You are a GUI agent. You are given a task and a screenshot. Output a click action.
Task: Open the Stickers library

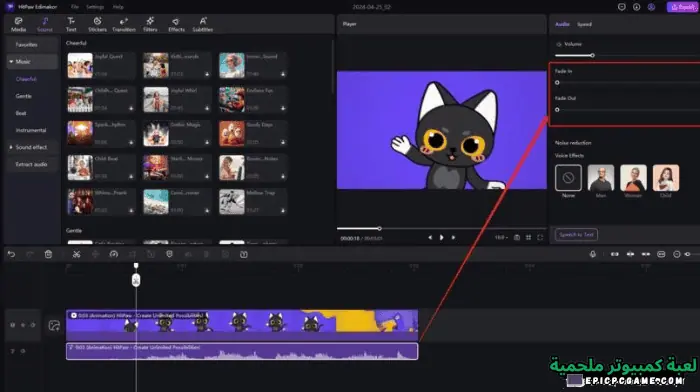(97, 25)
